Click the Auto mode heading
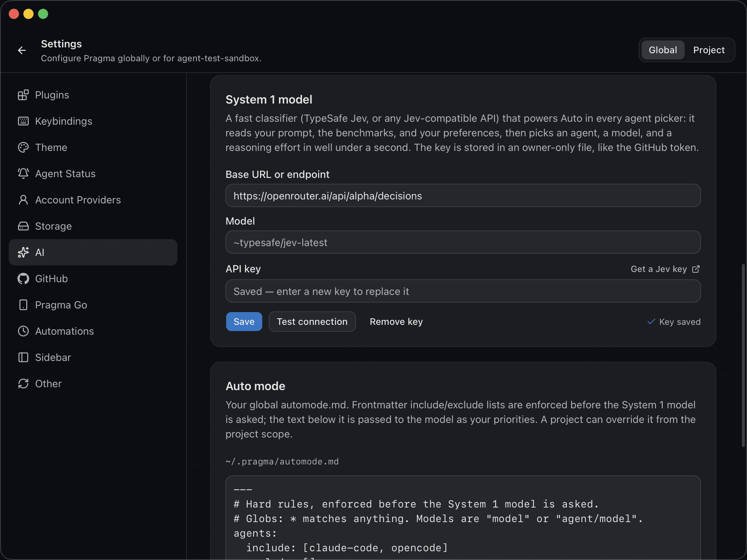 pyautogui.click(x=255, y=386)
